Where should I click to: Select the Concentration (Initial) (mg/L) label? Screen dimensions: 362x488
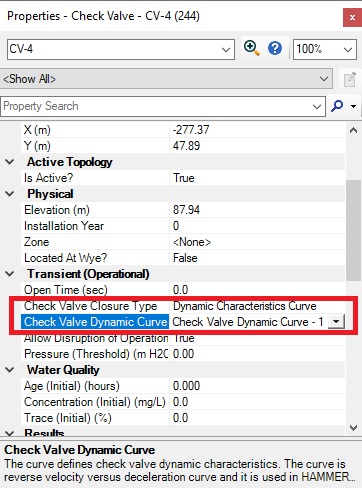coord(95,402)
